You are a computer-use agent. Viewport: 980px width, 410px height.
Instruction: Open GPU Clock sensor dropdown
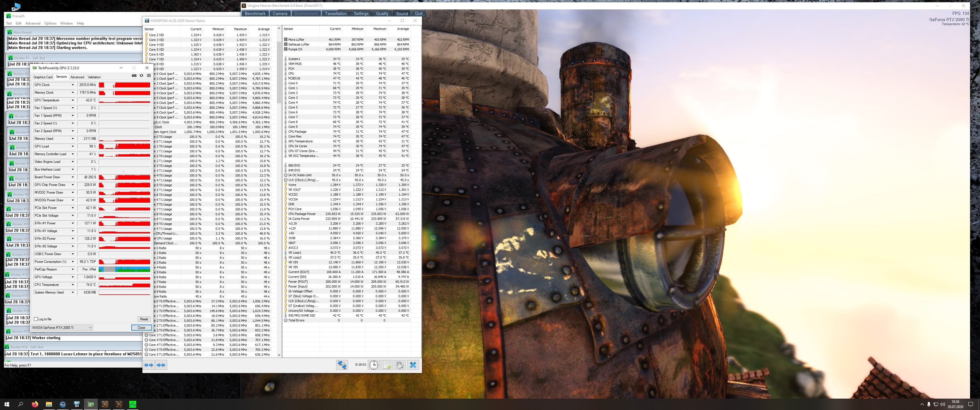point(73,85)
